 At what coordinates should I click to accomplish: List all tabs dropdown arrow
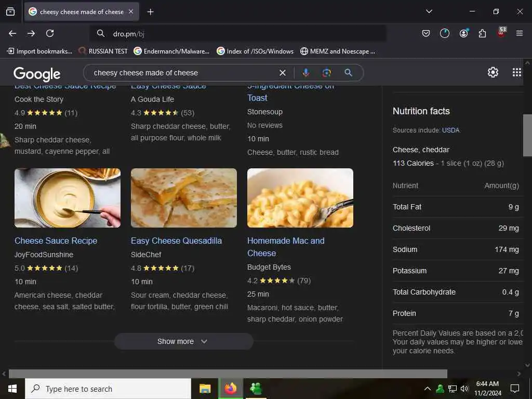pyautogui.click(x=429, y=11)
